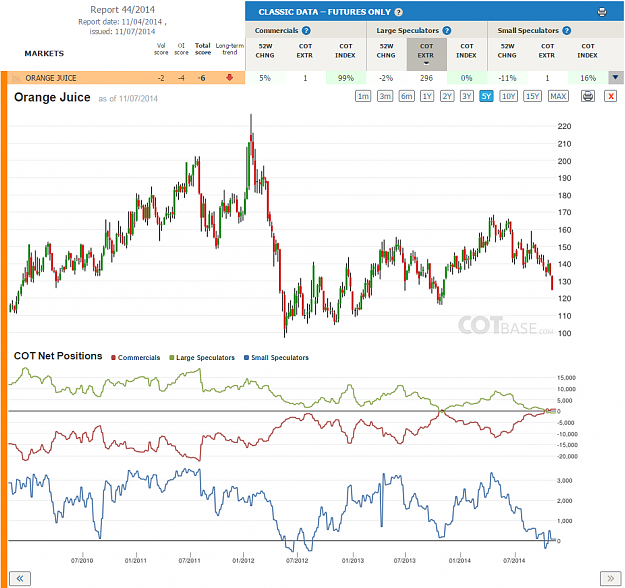Select the 10Y time range
This screenshot has width=625, height=588.
509,96
